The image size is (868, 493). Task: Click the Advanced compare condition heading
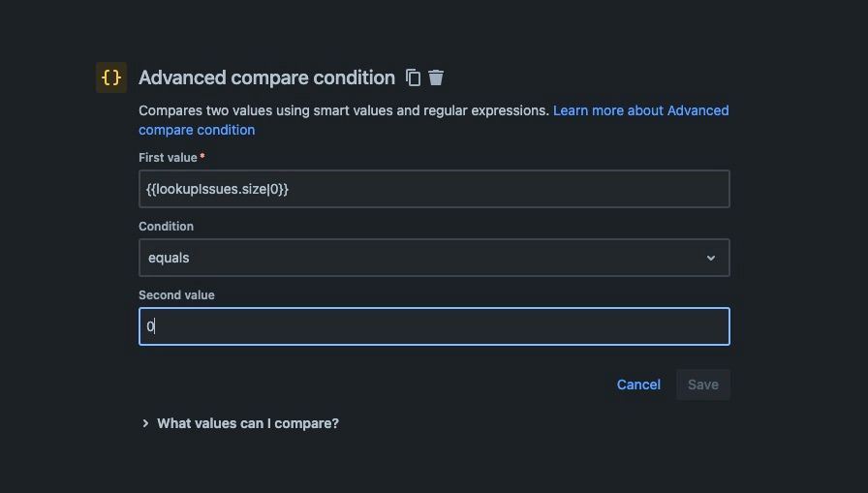266,77
